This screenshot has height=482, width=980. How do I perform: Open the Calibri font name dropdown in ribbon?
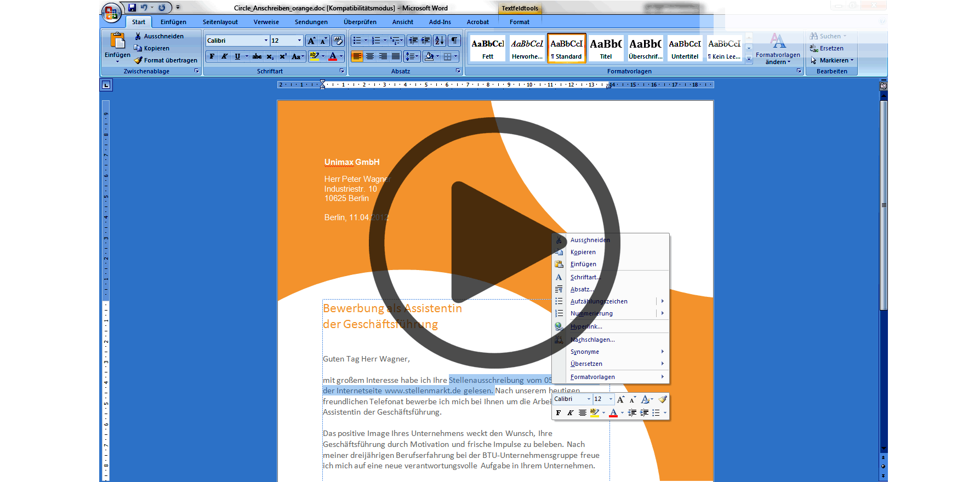(266, 41)
